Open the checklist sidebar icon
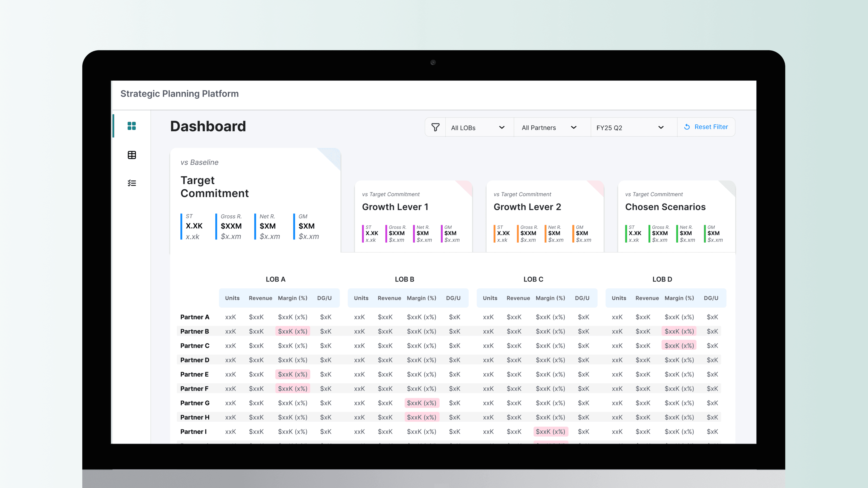The image size is (868, 488). [132, 183]
